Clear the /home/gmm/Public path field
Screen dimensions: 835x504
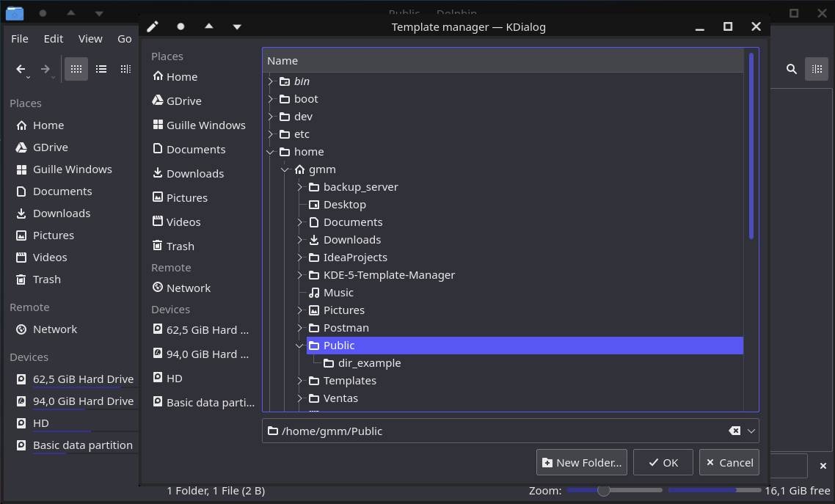pyautogui.click(x=734, y=431)
